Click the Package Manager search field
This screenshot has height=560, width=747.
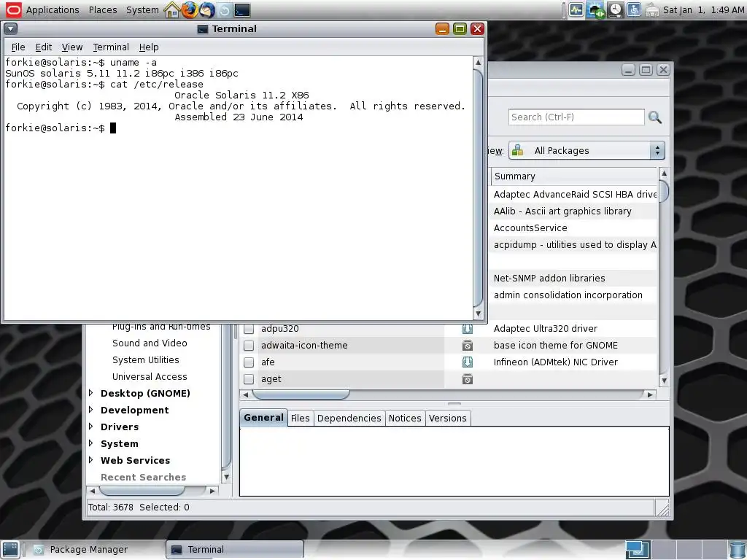coord(576,117)
